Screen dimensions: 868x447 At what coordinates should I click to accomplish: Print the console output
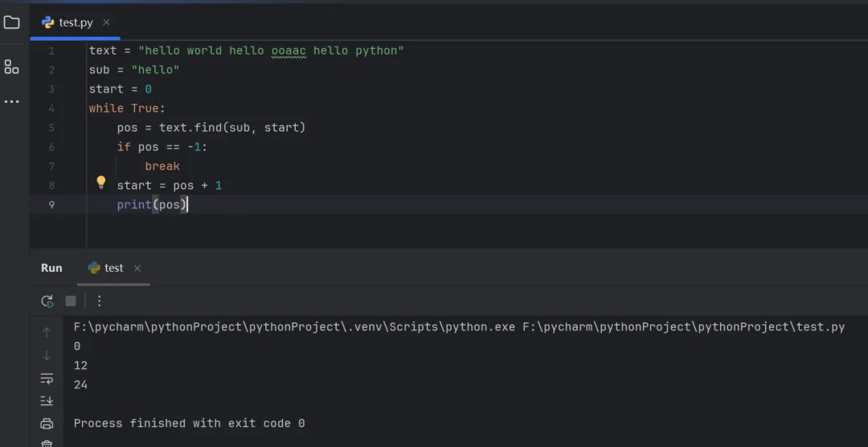coord(47,424)
